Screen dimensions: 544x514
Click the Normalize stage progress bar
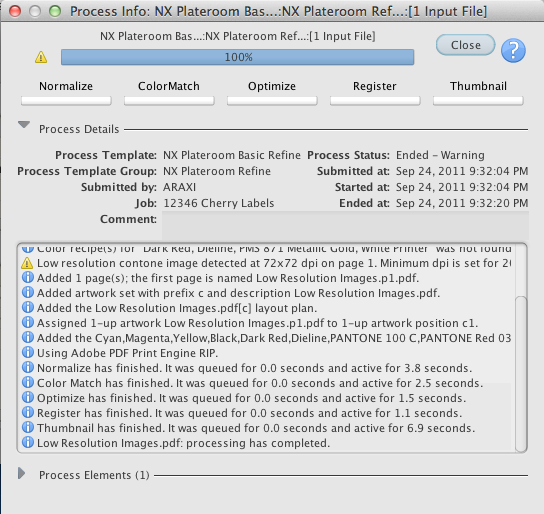tap(66, 101)
